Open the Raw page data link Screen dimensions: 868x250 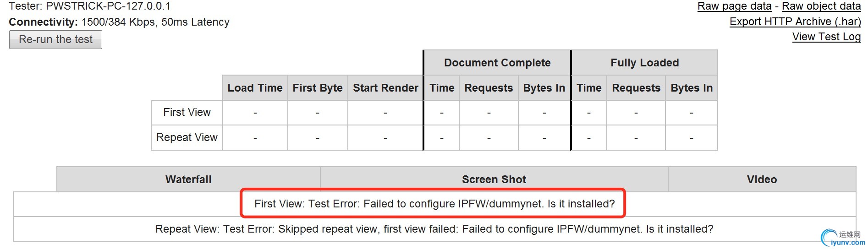tap(734, 6)
